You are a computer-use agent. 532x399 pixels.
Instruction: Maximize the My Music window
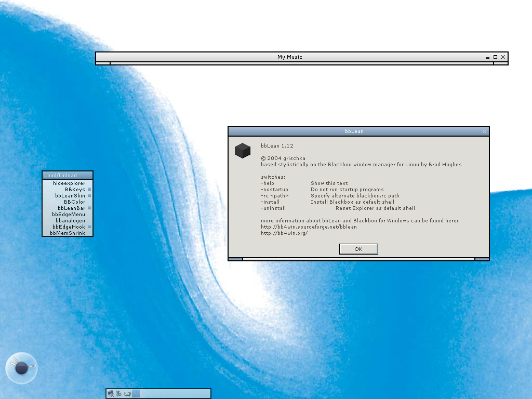click(x=495, y=57)
